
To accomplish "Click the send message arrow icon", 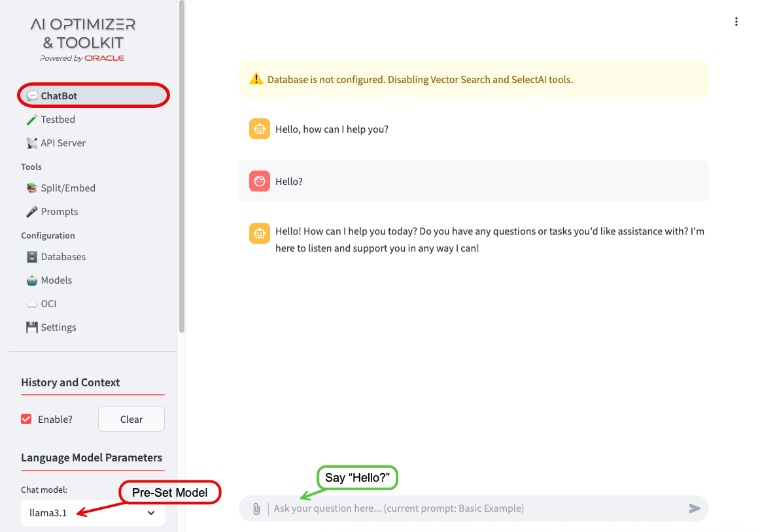I will pyautogui.click(x=695, y=508).
